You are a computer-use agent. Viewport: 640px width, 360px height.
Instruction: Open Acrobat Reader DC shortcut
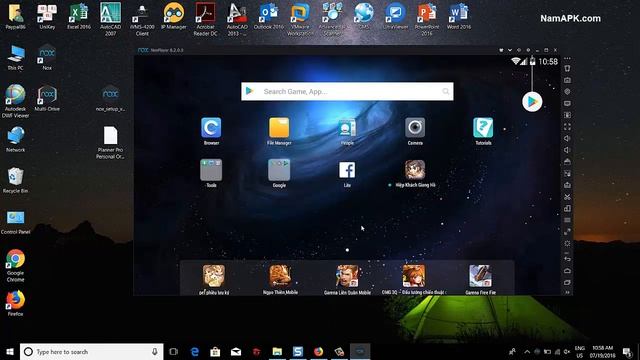[205, 19]
